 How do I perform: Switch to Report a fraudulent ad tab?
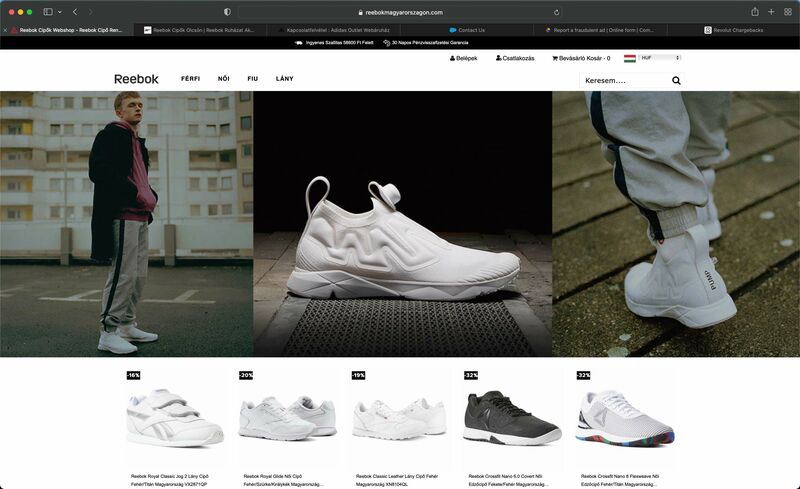tap(600, 30)
